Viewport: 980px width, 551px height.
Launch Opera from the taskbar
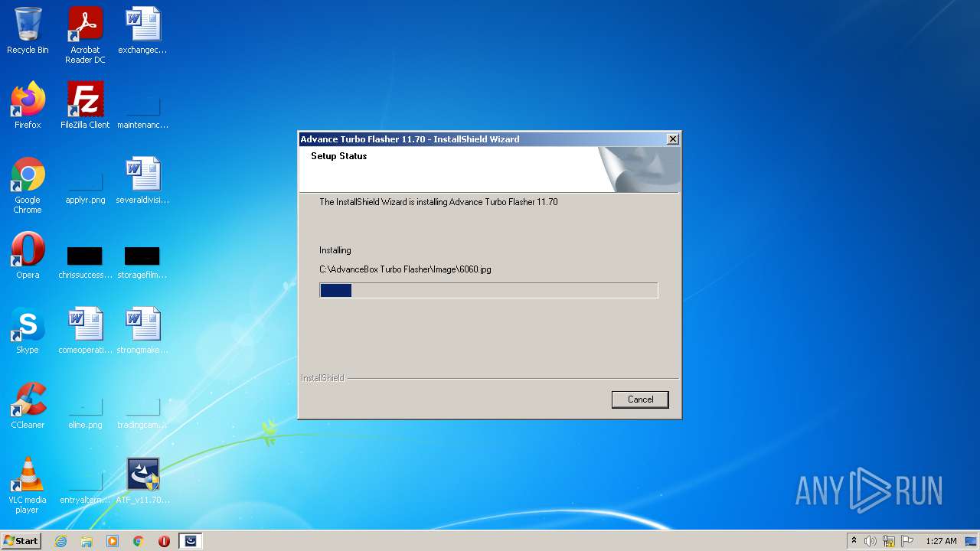164,541
